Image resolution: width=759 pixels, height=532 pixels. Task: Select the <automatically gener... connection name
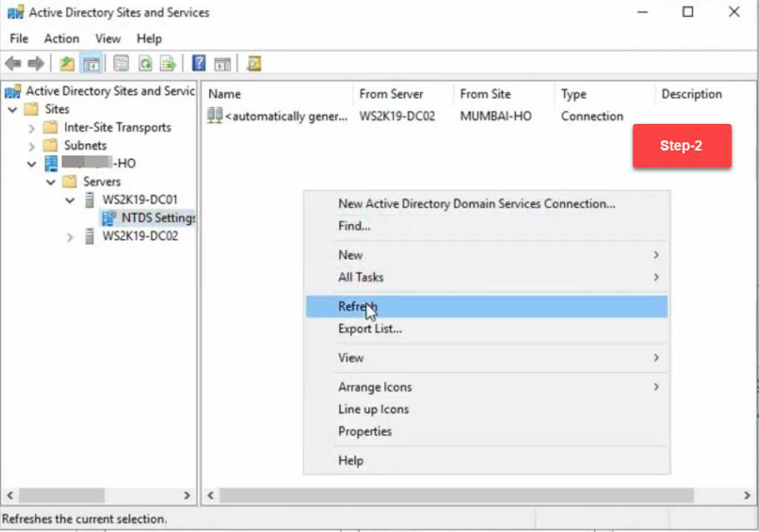coord(286,116)
